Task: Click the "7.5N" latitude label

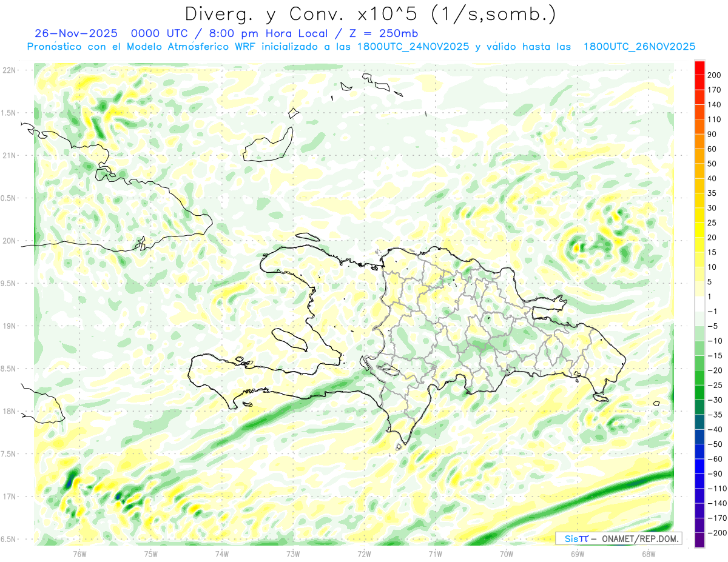Action: [x=8, y=453]
